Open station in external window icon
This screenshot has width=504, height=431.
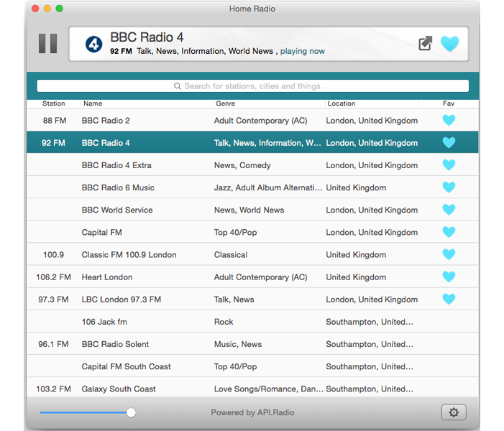pyautogui.click(x=426, y=44)
